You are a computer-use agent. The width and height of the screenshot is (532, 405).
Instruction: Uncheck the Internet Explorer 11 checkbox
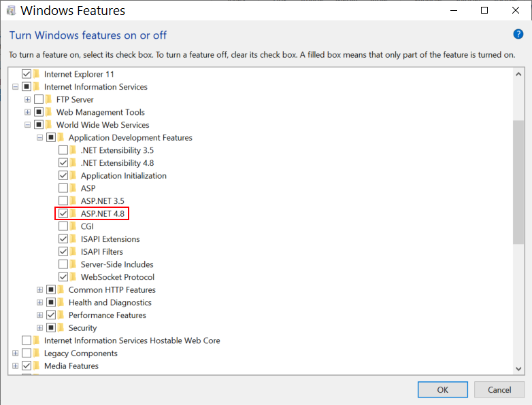[x=27, y=74]
